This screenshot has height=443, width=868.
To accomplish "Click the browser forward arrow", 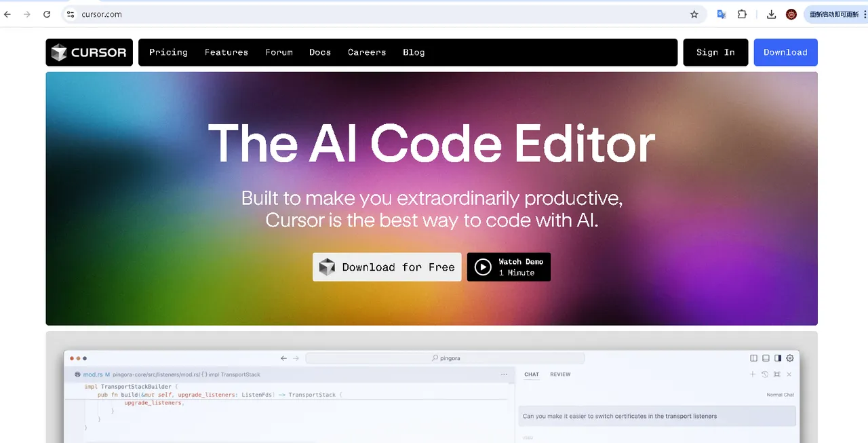I will [x=27, y=14].
